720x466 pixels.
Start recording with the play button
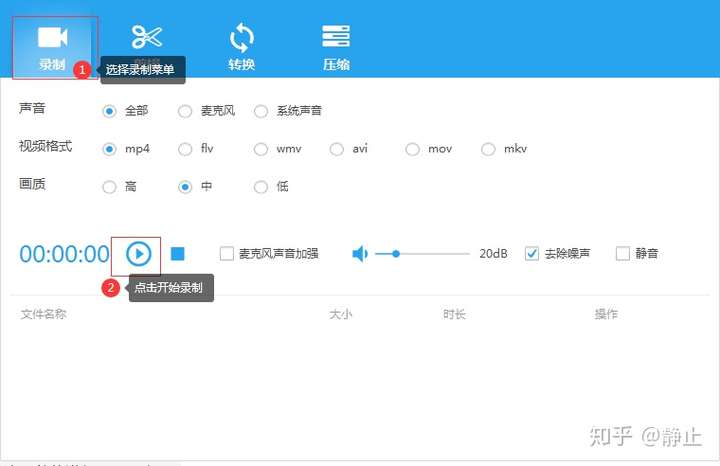coord(139,253)
